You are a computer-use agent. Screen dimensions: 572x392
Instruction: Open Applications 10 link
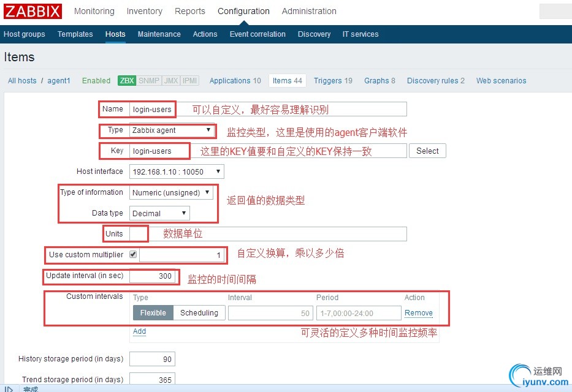[235, 80]
